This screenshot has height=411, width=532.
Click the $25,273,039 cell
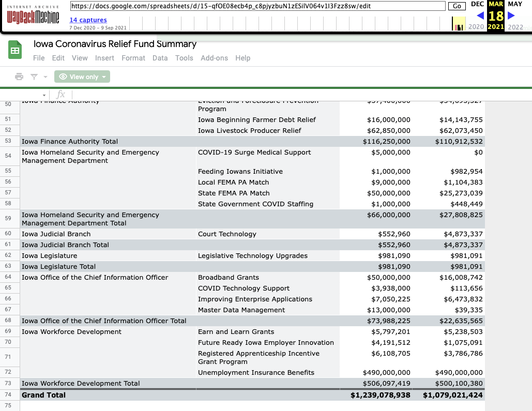pos(449,193)
